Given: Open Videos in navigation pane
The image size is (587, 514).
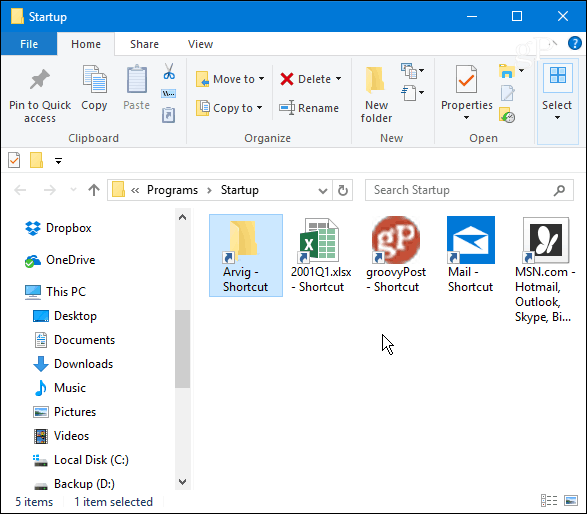Looking at the screenshot, I should pos(61,436).
